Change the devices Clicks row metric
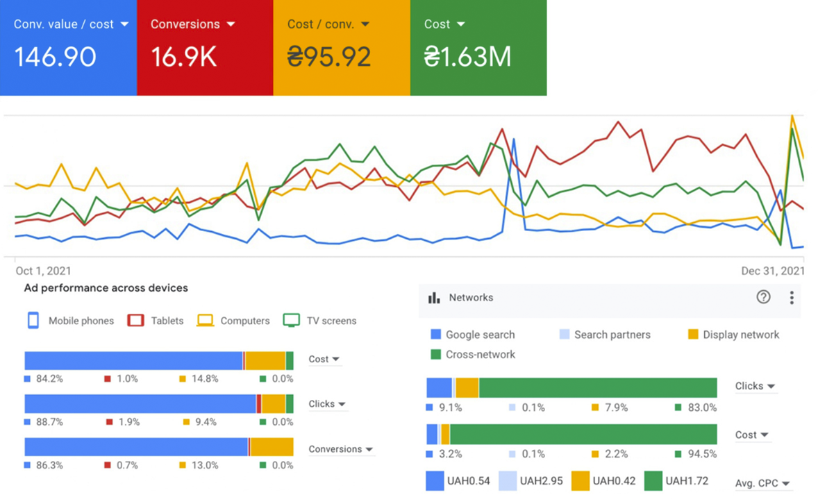 (x=326, y=404)
